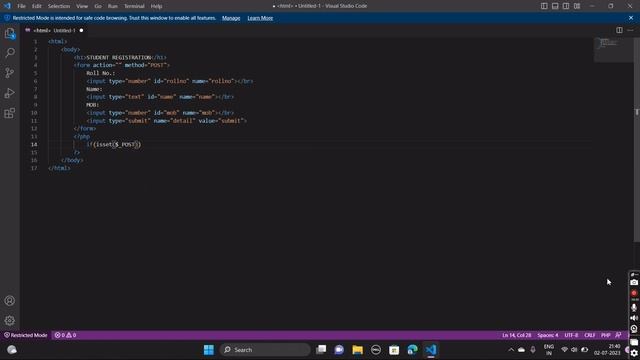Open Microsoft Store from the taskbar
This screenshot has height=360, width=640.
click(x=394, y=350)
